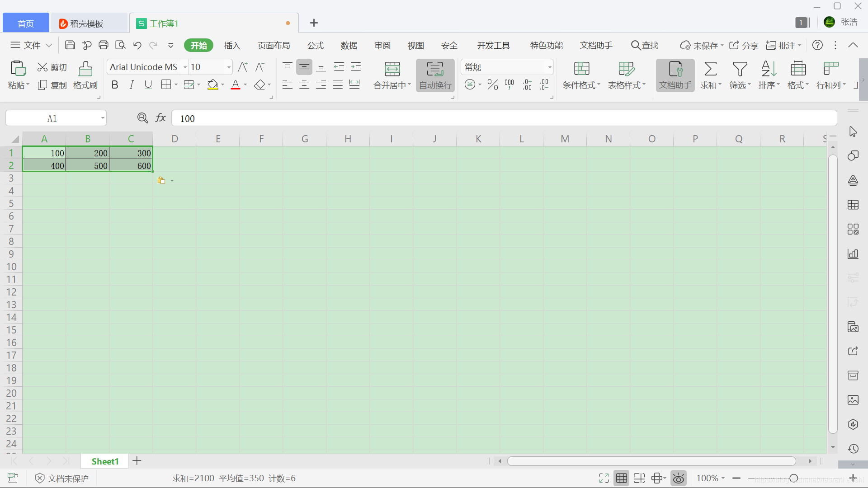This screenshot has height=488, width=868.
Task: Click the Merge and Center icon
Action: click(392, 69)
